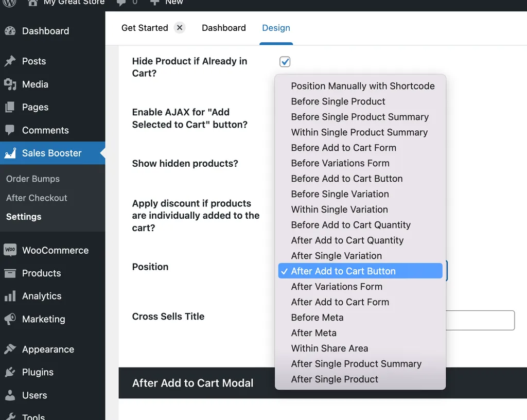Click the Sales Booster chart icon
This screenshot has height=420, width=527.
[10, 153]
